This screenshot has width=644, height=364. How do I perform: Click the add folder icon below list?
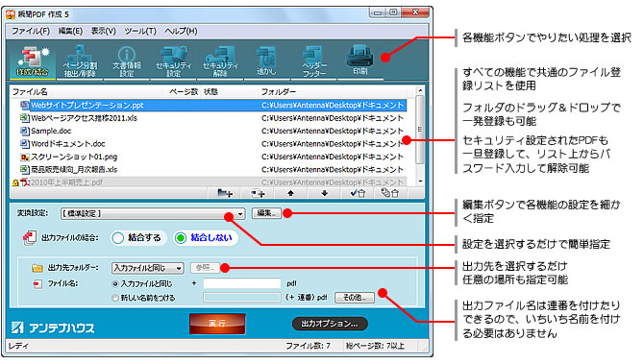tap(225, 193)
